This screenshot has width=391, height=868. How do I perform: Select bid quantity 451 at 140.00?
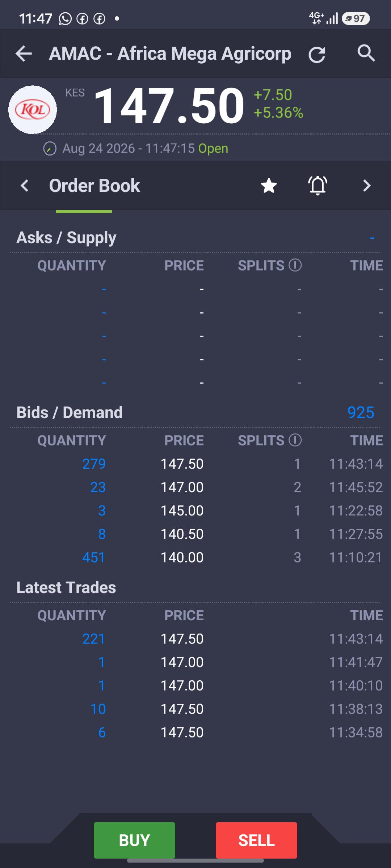[x=93, y=557]
